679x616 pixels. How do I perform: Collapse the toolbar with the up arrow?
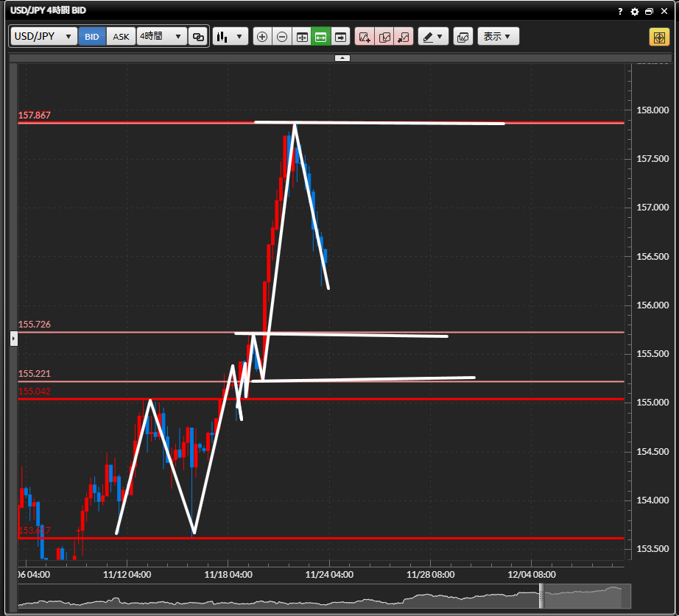coord(342,57)
